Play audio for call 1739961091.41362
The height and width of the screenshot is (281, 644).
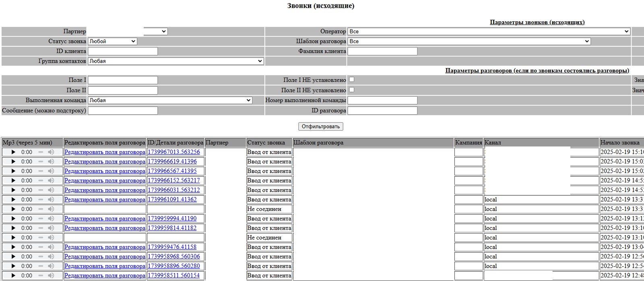(x=13, y=200)
